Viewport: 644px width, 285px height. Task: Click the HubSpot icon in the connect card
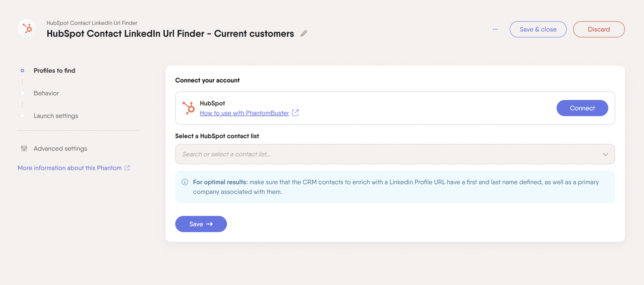(189, 108)
